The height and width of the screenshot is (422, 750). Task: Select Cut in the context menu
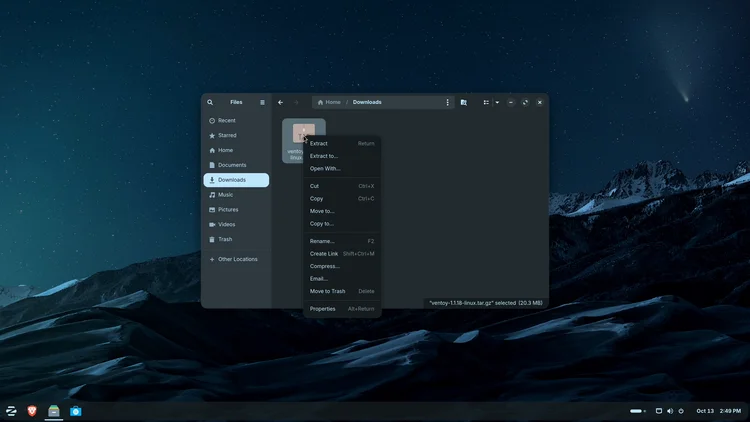(342, 186)
